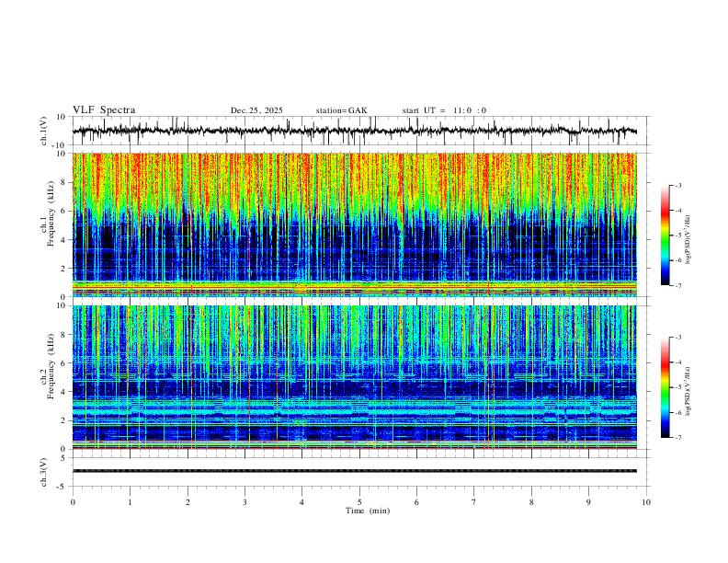Click the 'start UT = 11:0 :0' text
Viewport: 728px width, 563px height.
[x=444, y=110]
